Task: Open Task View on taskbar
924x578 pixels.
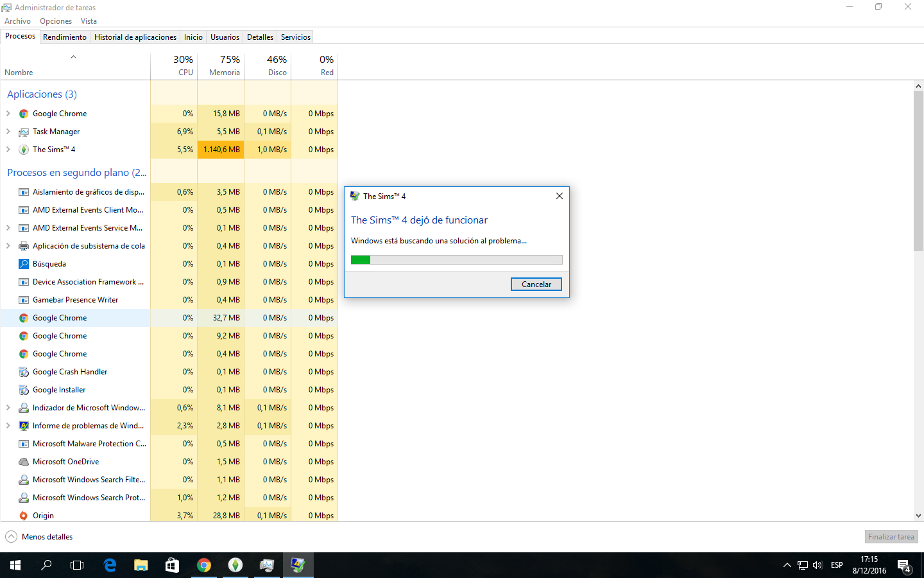Action: coord(77,565)
